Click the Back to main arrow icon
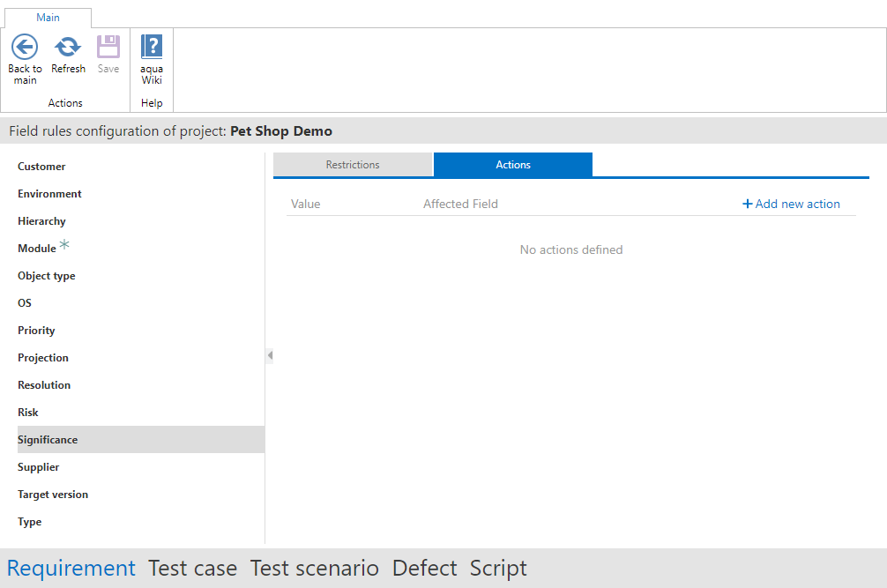The height and width of the screenshot is (588, 887). [x=25, y=47]
